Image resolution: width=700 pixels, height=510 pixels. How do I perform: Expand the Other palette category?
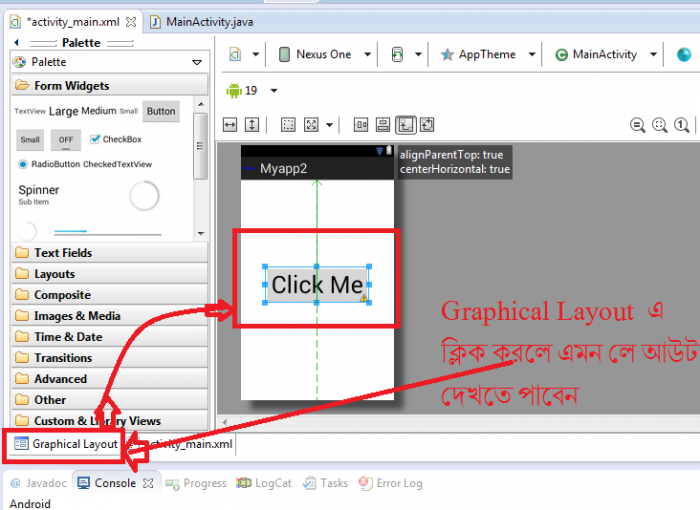(110, 400)
